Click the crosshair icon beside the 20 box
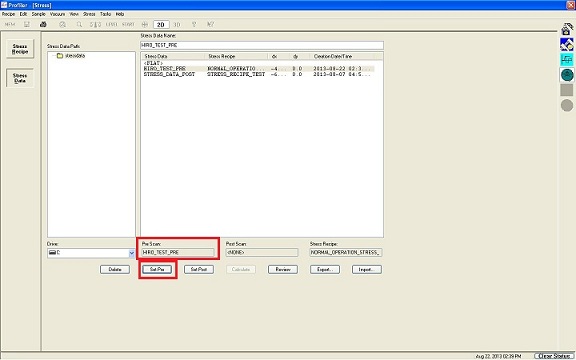576x360 pixels. 145,25
